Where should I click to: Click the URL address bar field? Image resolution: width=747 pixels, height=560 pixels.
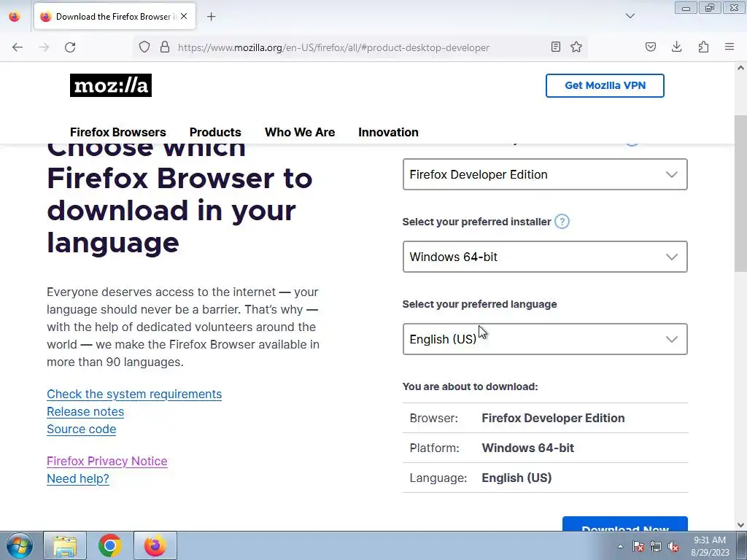(362, 47)
